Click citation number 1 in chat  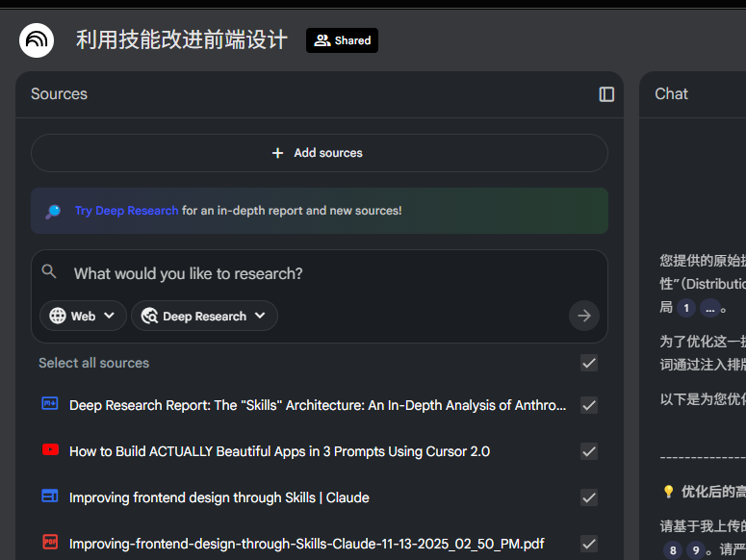(x=686, y=309)
